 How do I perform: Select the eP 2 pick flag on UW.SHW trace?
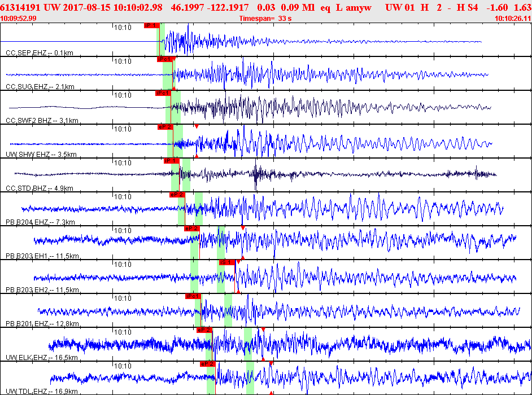pyautogui.click(x=165, y=127)
